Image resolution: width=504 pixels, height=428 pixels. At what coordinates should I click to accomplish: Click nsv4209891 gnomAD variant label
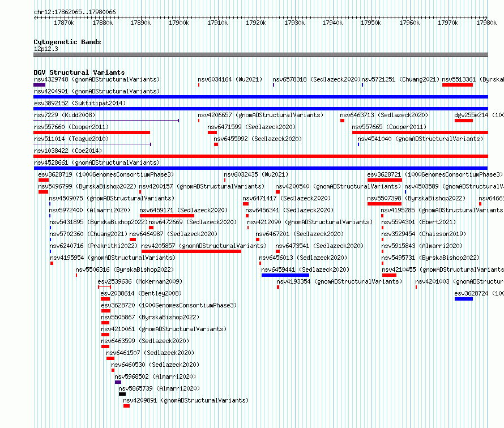click(186, 400)
